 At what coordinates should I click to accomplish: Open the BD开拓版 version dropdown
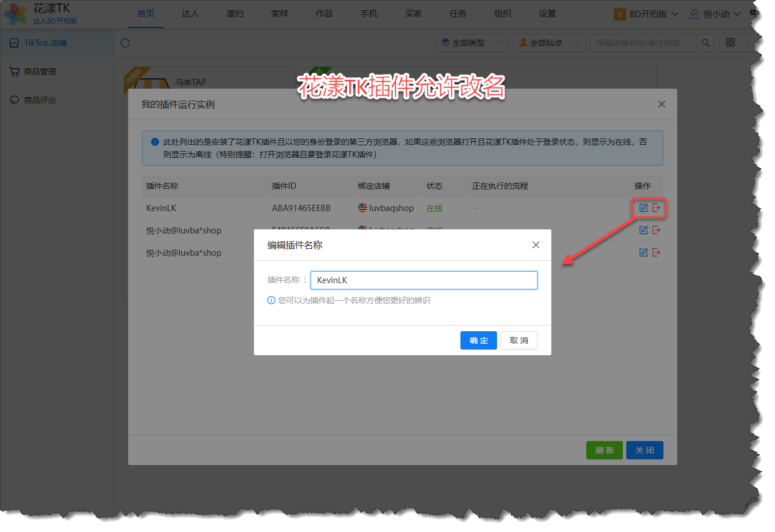pyautogui.click(x=646, y=14)
